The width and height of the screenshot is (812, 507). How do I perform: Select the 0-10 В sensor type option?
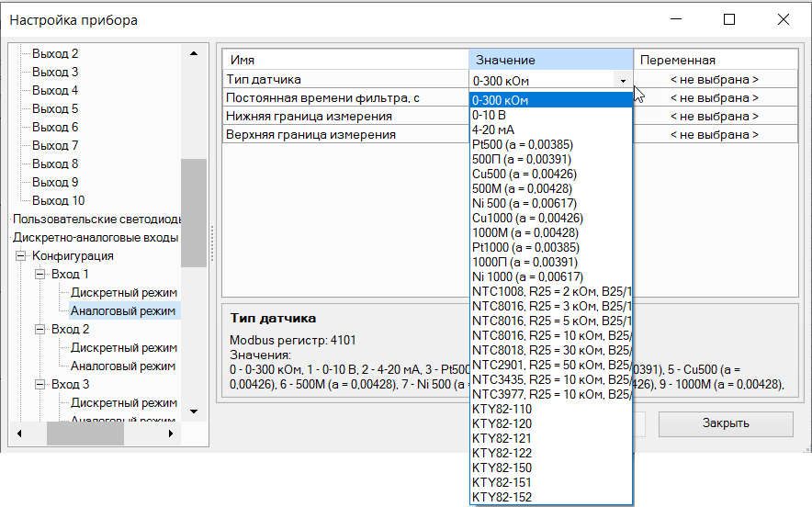click(489, 116)
